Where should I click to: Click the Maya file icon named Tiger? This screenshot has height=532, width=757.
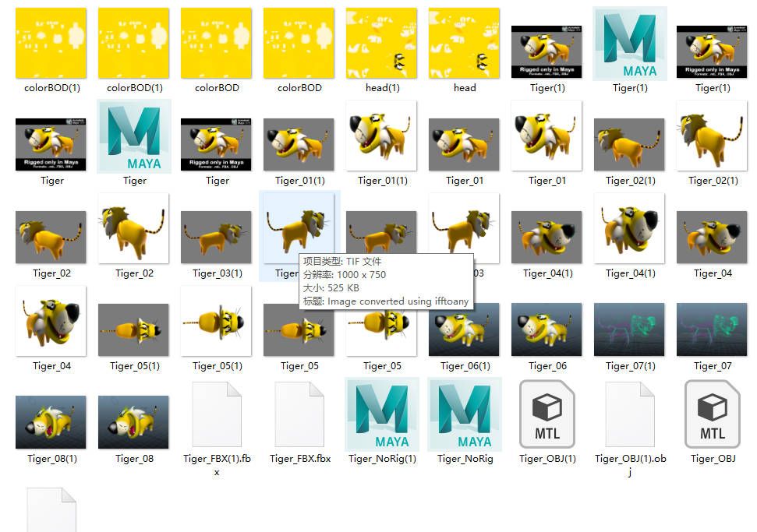click(134, 136)
